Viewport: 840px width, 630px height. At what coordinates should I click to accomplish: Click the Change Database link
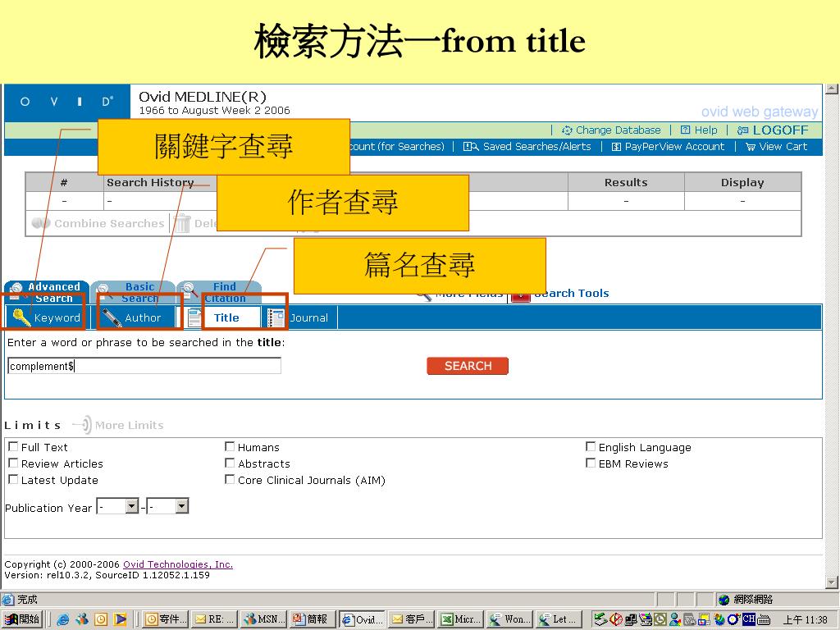619,130
